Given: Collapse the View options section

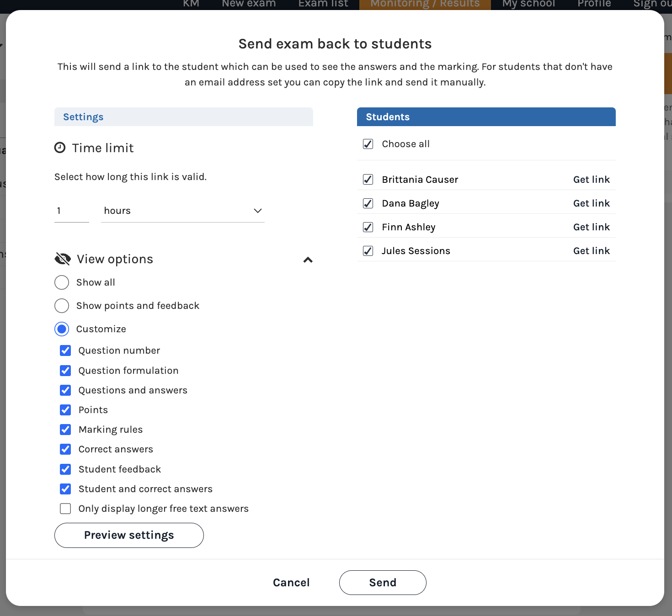Looking at the screenshot, I should tap(308, 260).
